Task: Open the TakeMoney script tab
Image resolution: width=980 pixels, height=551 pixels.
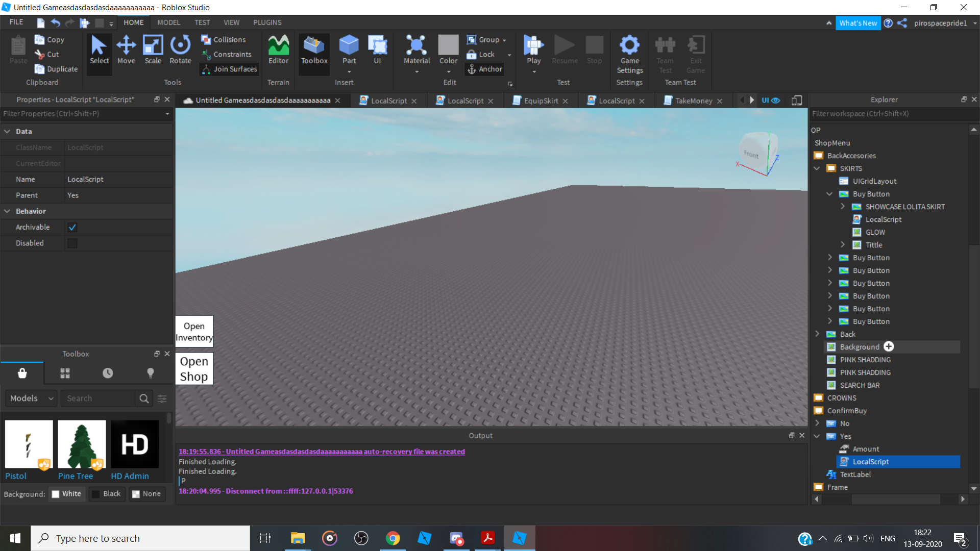Action: (x=693, y=101)
